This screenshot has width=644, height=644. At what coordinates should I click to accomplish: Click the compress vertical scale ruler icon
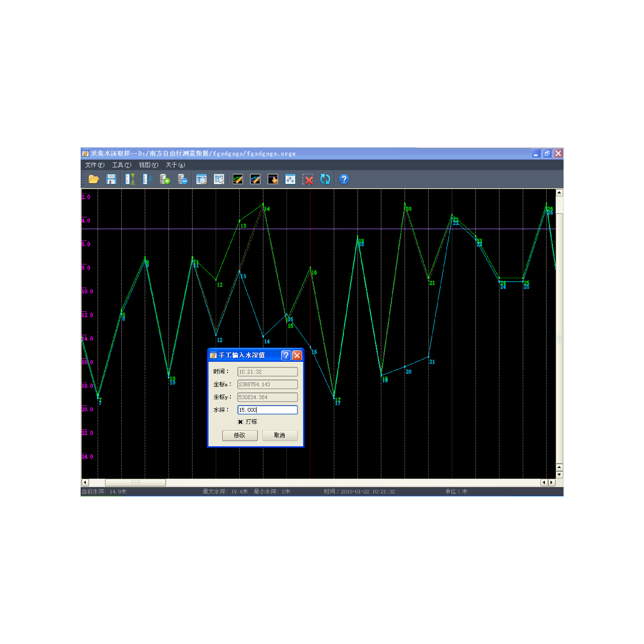(x=147, y=179)
